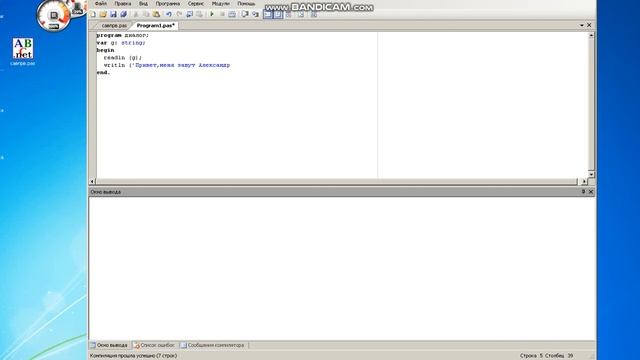This screenshot has height=360, width=640.
Task: Click inside the empty output window
Action: [342, 268]
